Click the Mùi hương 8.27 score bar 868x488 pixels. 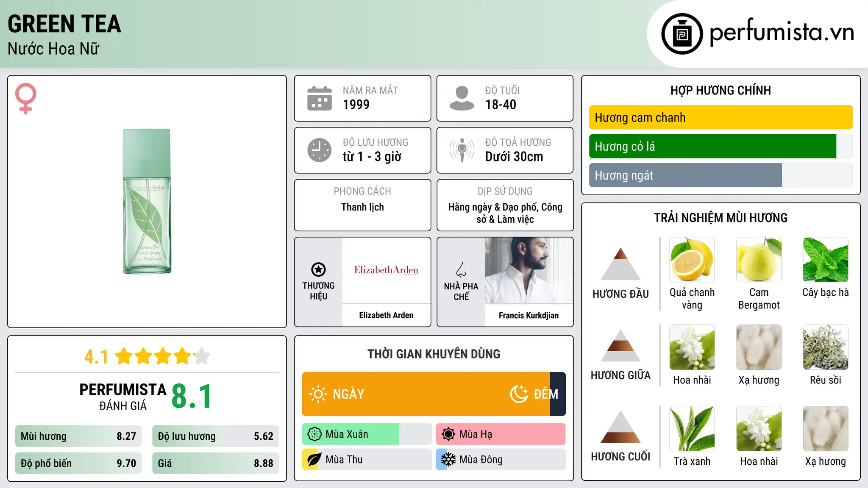78,436
